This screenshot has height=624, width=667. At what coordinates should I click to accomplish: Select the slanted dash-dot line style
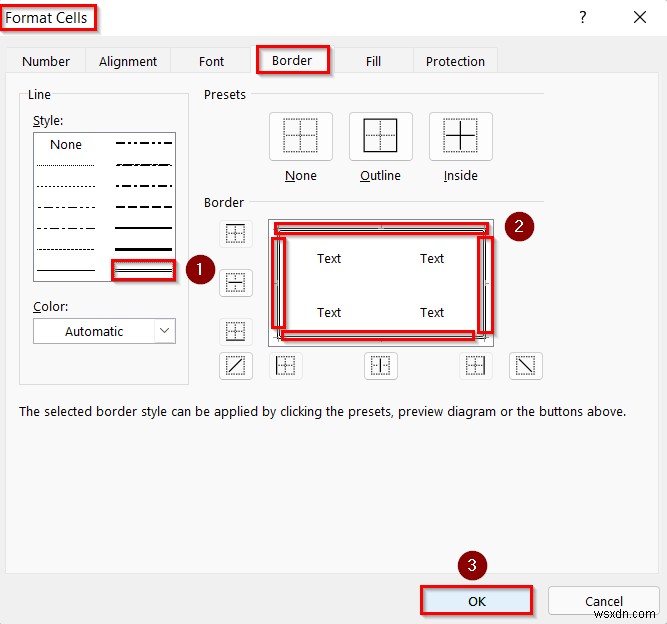coord(143,165)
